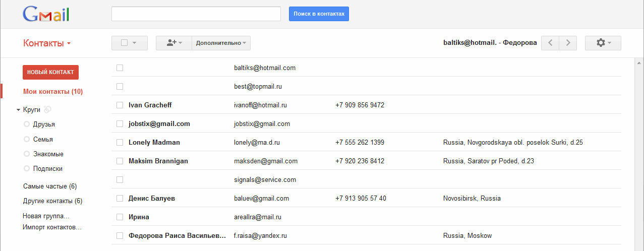The height and width of the screenshot is (251, 644).
Task: Collapse the Круги section
Action: [x=18, y=109]
